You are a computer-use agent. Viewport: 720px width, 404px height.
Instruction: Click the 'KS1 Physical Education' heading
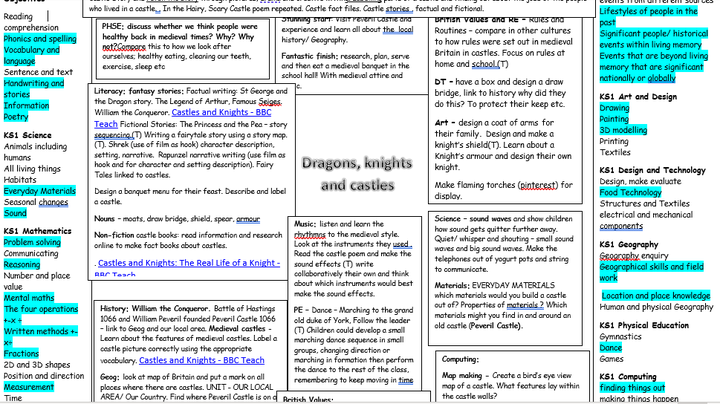(x=644, y=325)
